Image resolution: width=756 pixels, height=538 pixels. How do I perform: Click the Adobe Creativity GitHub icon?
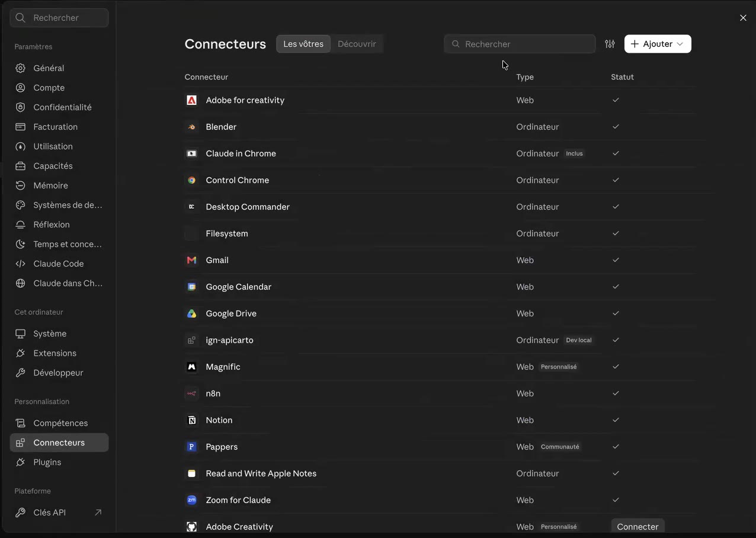pos(191,527)
